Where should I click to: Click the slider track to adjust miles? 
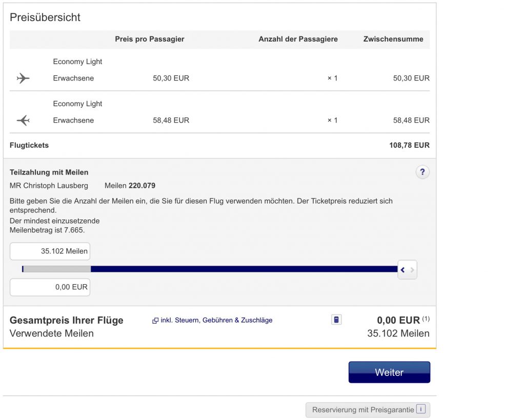point(205,269)
